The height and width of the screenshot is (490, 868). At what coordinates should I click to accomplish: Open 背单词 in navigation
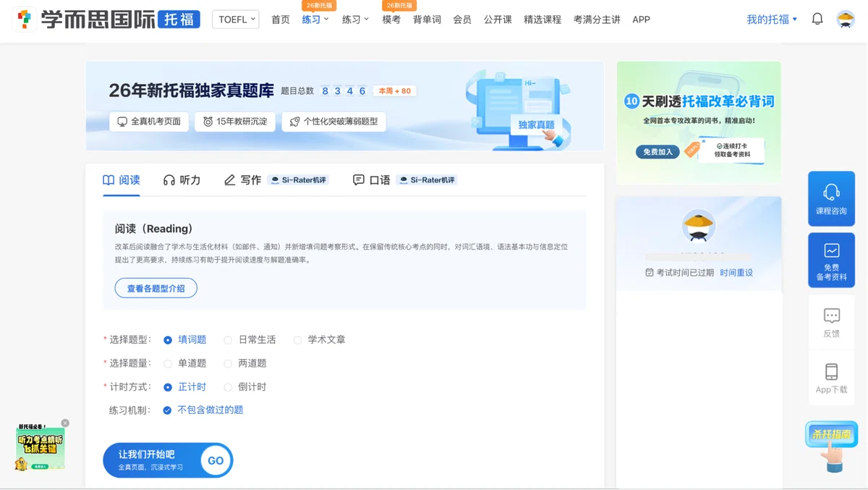(x=427, y=20)
